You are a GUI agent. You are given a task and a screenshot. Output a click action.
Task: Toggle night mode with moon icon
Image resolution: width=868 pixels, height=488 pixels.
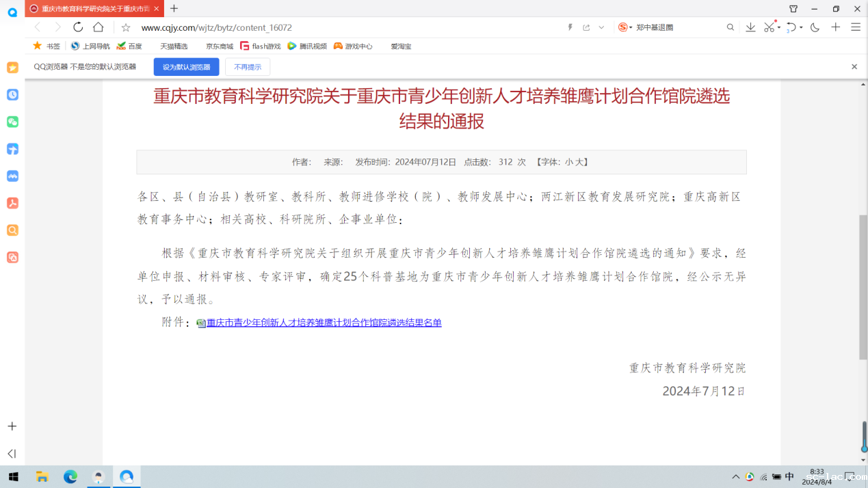pos(815,28)
